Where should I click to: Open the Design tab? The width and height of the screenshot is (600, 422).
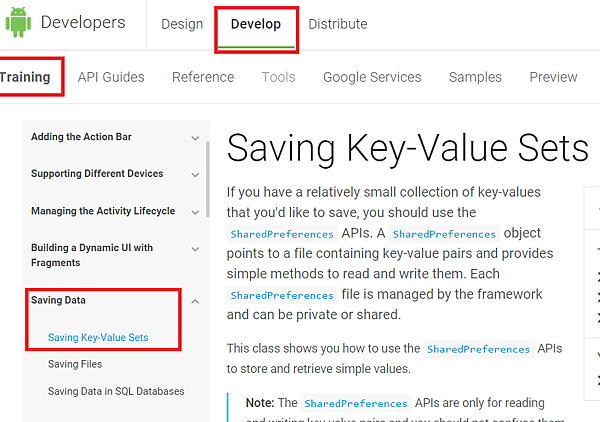tap(182, 24)
